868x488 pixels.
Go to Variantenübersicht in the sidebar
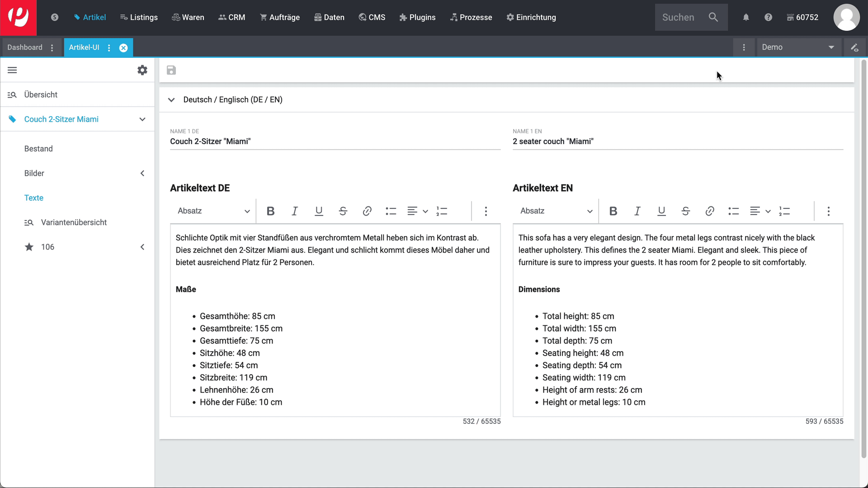coord(74,222)
